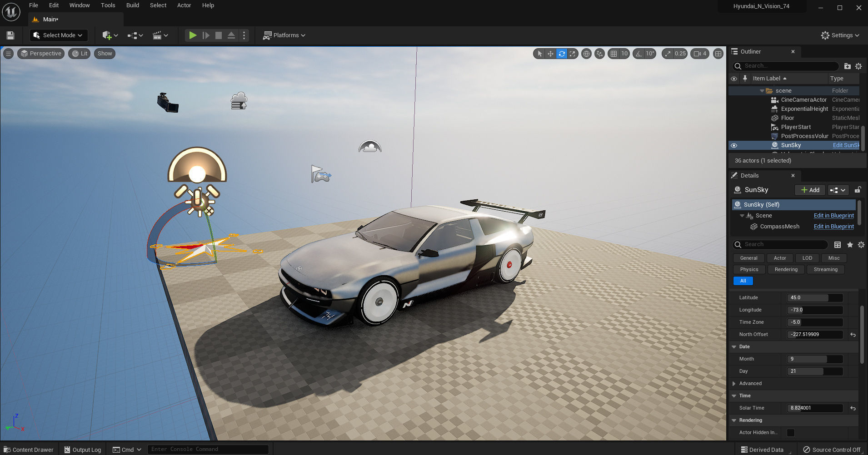Toggle Details property matrix grid icon
Screen dimensions: 868x455
point(838,245)
